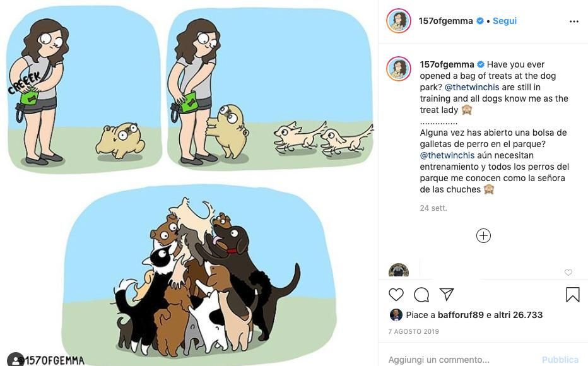The width and height of the screenshot is (588, 366).
Task: Share post via paper plane icon
Action: (x=447, y=295)
